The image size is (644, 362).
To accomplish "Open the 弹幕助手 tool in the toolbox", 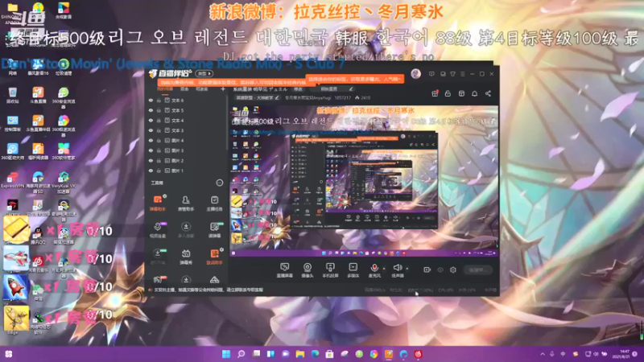I will click(x=157, y=203).
